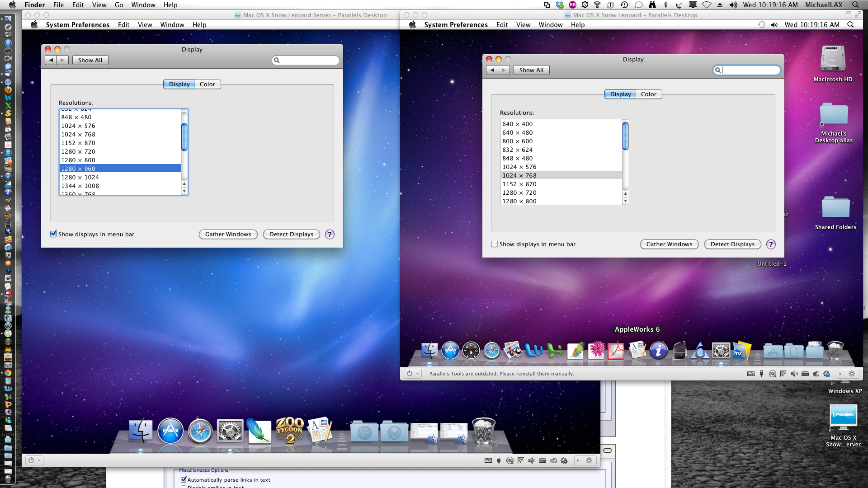Viewport: 868px width, 488px height.
Task: Click search field in Server Display window
Action: click(306, 60)
